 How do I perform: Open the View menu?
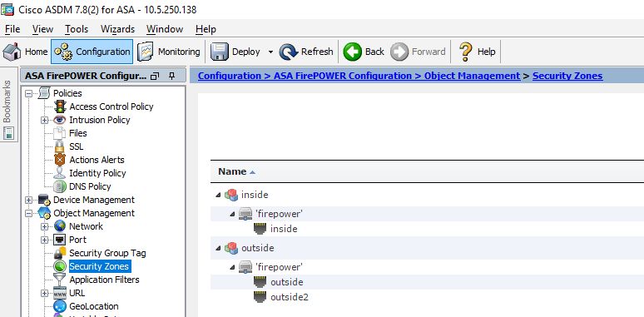coord(42,29)
